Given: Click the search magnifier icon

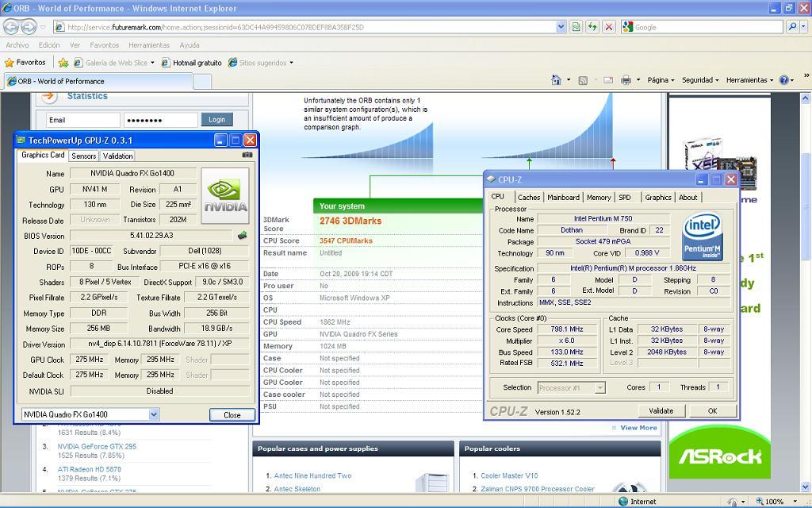Looking at the screenshot, I should point(792,27).
